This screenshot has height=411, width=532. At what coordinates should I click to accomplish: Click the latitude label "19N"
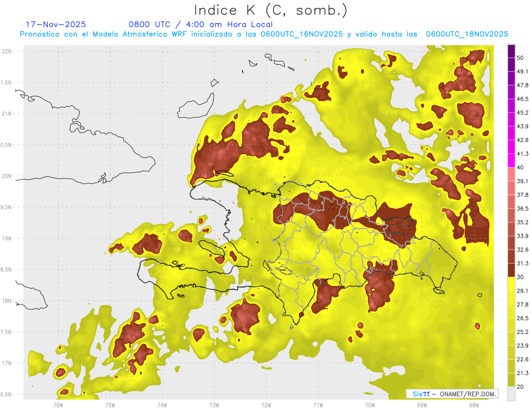8,239
